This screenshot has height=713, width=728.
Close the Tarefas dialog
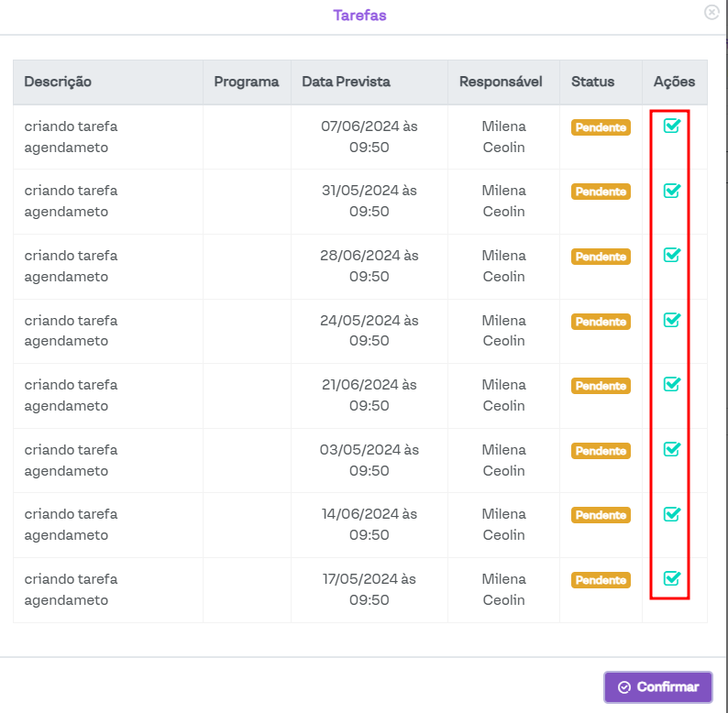(x=711, y=12)
